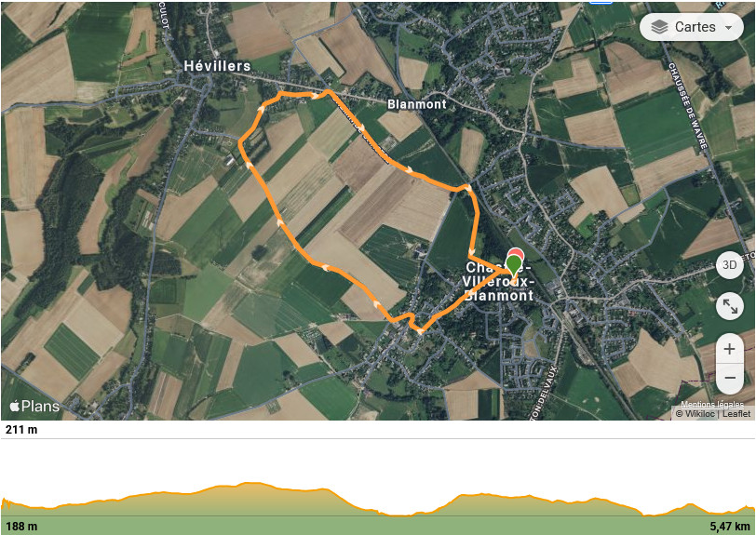Expand the Cartes dropdown arrow
This screenshot has height=535, width=756.
tap(728, 28)
